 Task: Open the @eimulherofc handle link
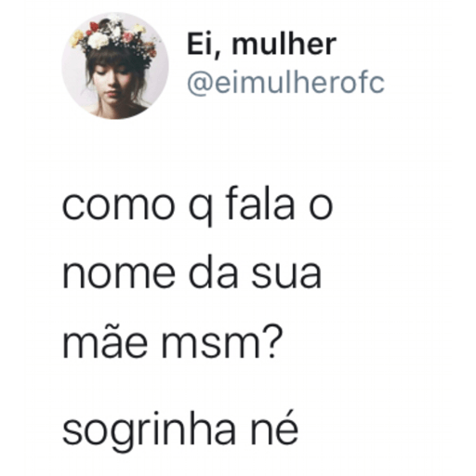(285, 83)
